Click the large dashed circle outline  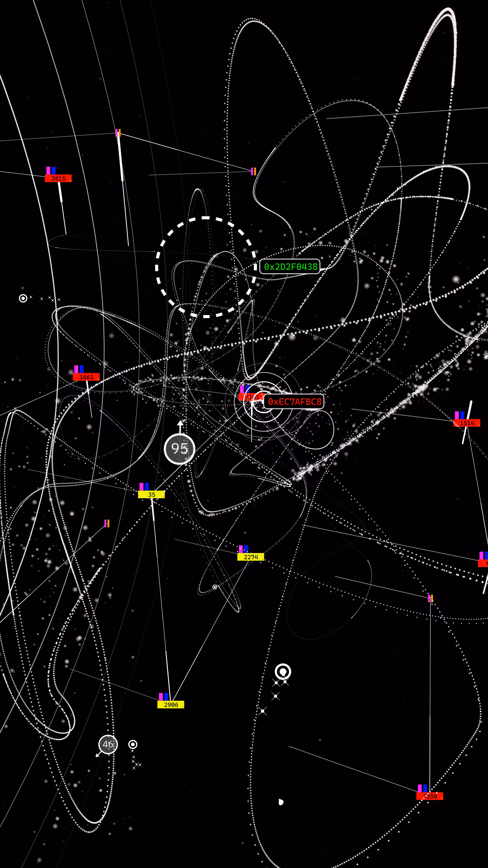206,267
